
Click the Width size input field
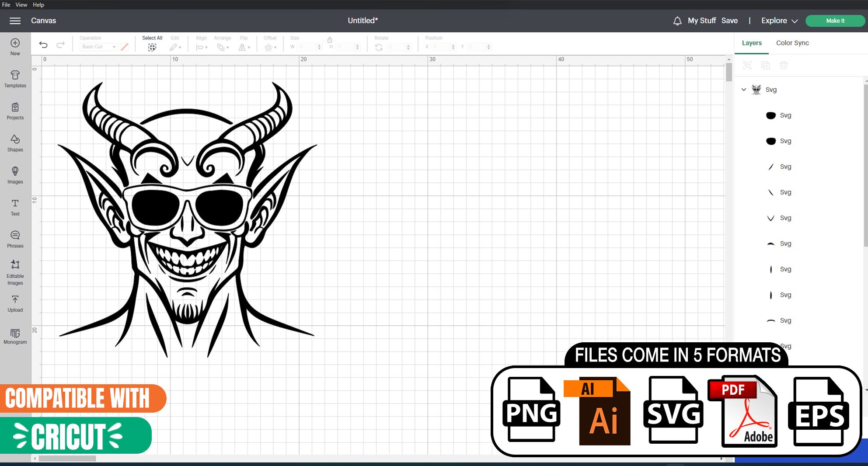310,47
